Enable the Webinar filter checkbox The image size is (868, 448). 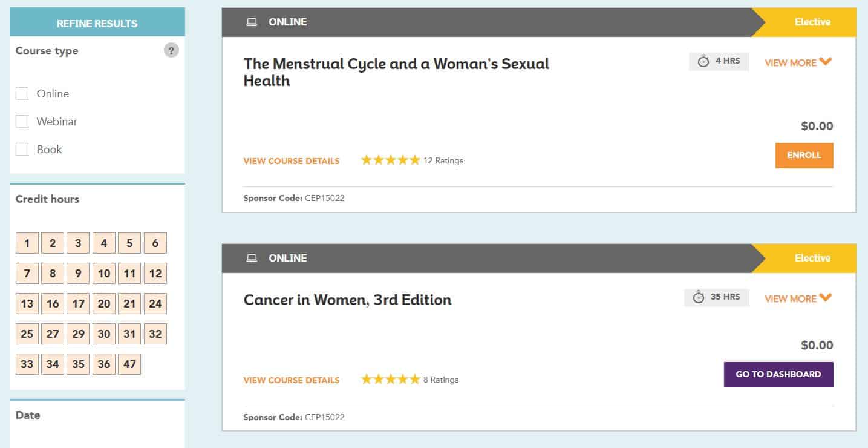click(22, 121)
